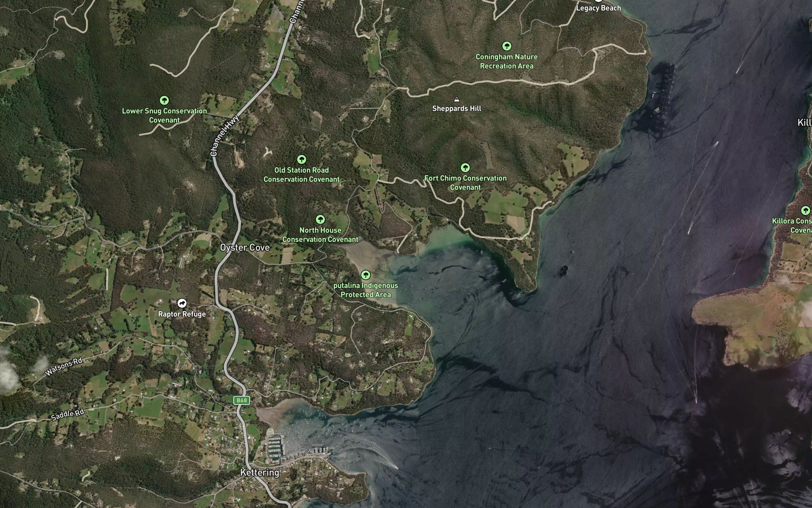Click the Saddle Rd road label
The width and height of the screenshot is (812, 508).
(x=68, y=415)
